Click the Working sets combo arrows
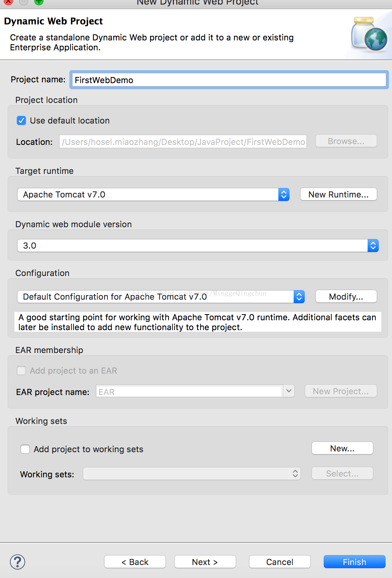 pyautogui.click(x=296, y=474)
